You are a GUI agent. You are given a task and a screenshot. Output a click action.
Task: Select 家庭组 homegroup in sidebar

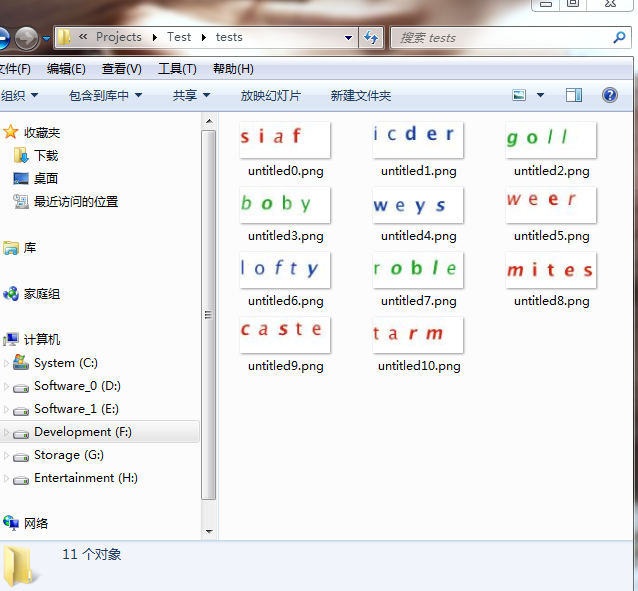click(31, 293)
